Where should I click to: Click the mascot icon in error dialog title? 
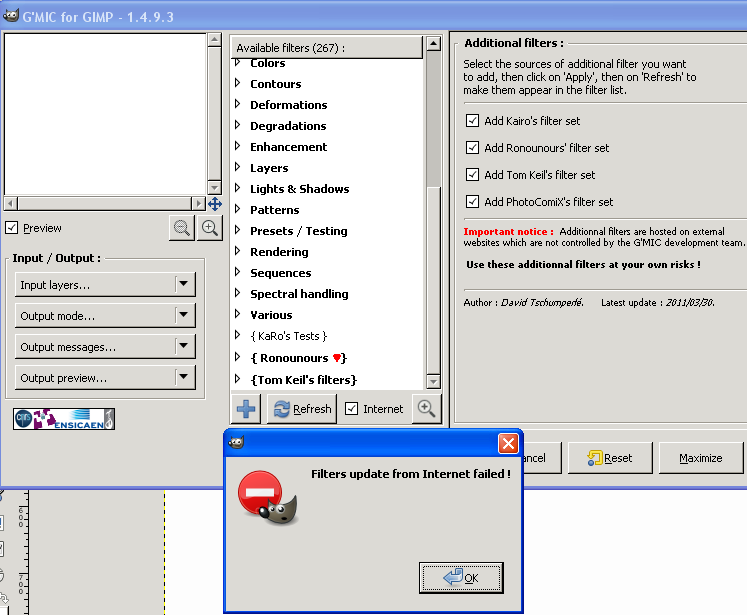pos(236,443)
